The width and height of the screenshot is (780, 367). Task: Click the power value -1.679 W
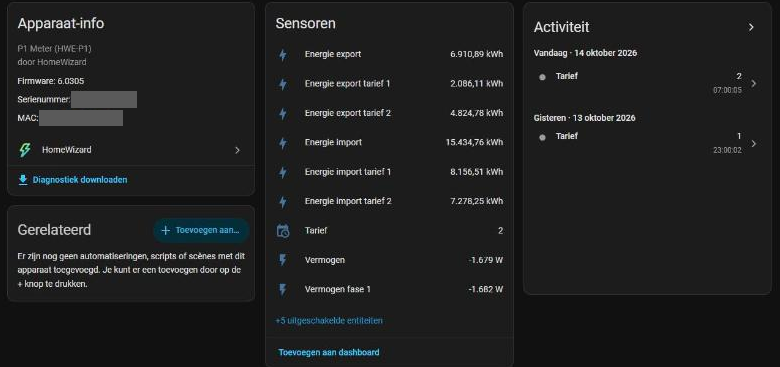pos(486,260)
